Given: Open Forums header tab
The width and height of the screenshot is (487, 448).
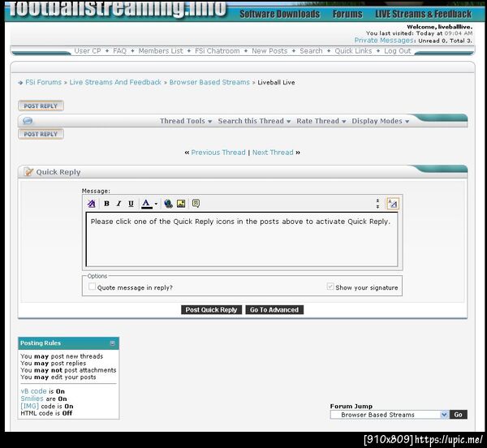Looking at the screenshot, I should (347, 14).
